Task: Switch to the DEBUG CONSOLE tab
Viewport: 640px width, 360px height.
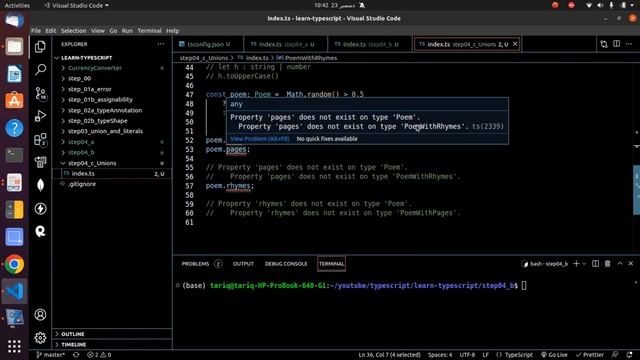Action: (286, 264)
